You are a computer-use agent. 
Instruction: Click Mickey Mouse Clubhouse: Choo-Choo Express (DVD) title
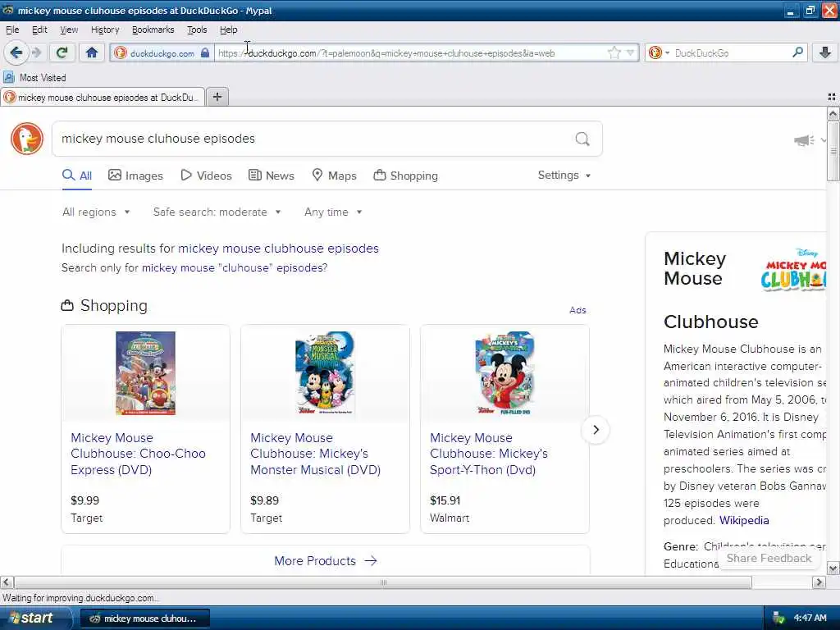(138, 454)
